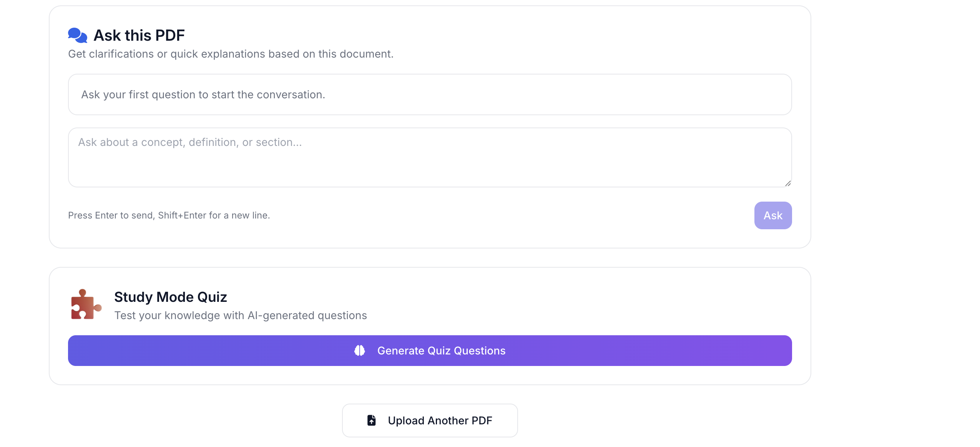The image size is (980, 447).
Task: Click the "Press Enter to send" hint text
Action: (x=169, y=215)
